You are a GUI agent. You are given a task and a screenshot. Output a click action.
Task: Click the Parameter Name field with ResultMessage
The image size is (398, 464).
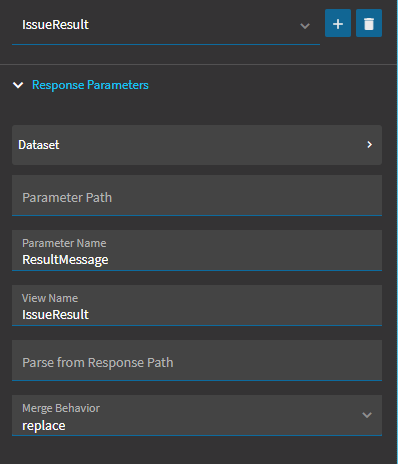pos(197,250)
